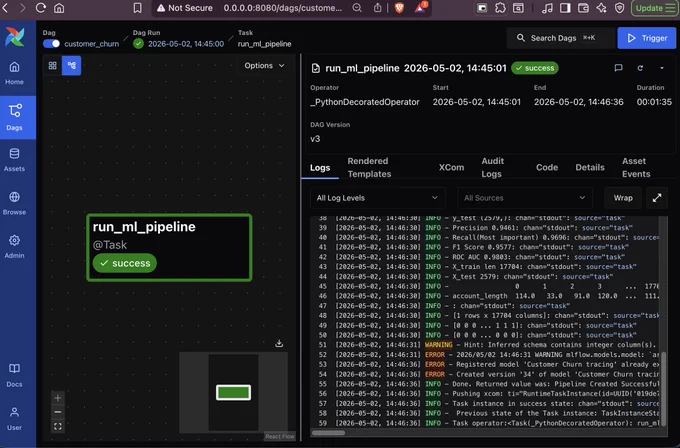Switch to Rendered Templates tab

pyautogui.click(x=369, y=167)
